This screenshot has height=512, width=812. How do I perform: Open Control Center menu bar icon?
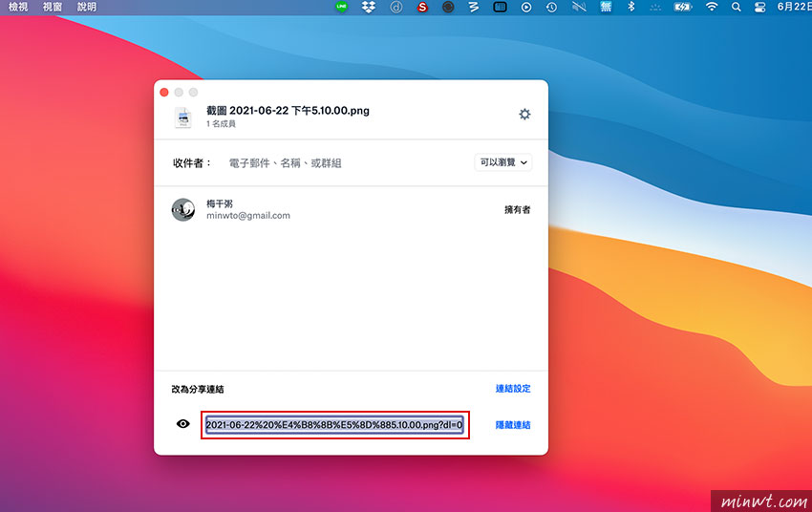759,7
